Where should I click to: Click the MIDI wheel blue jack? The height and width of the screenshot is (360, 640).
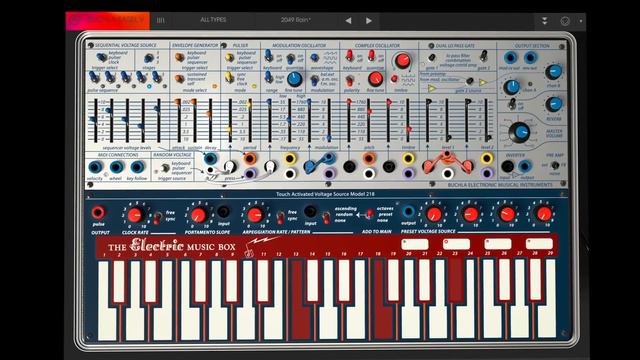(116, 167)
